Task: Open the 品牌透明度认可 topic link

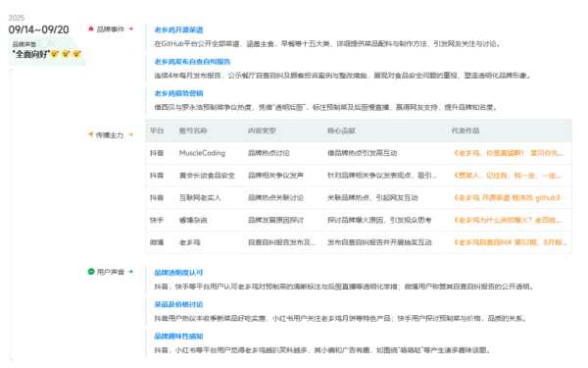Action: [178, 273]
